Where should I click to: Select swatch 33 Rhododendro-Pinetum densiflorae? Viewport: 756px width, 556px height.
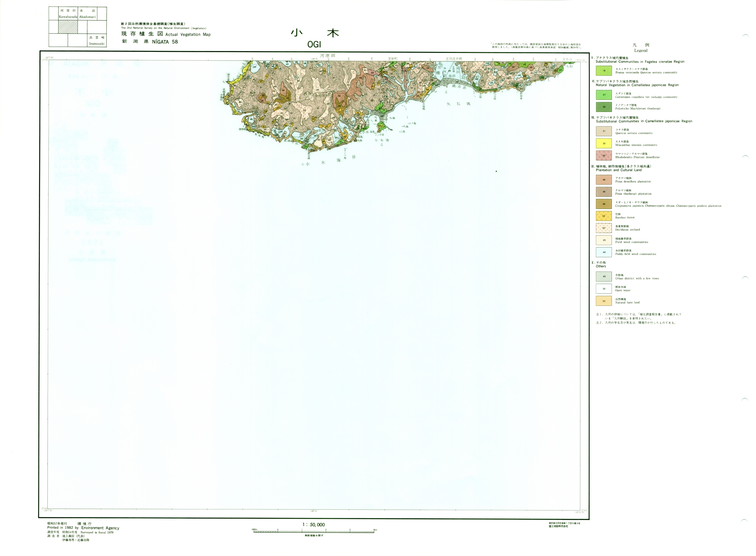tap(604, 155)
